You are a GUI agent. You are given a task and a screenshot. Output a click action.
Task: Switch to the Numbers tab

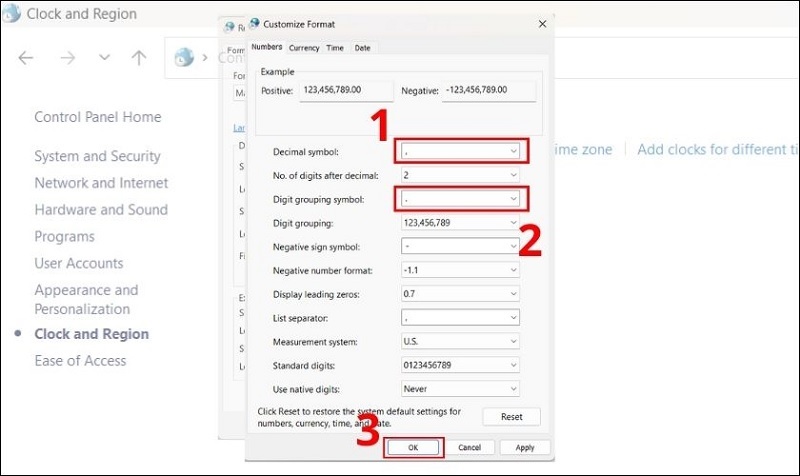click(x=266, y=47)
